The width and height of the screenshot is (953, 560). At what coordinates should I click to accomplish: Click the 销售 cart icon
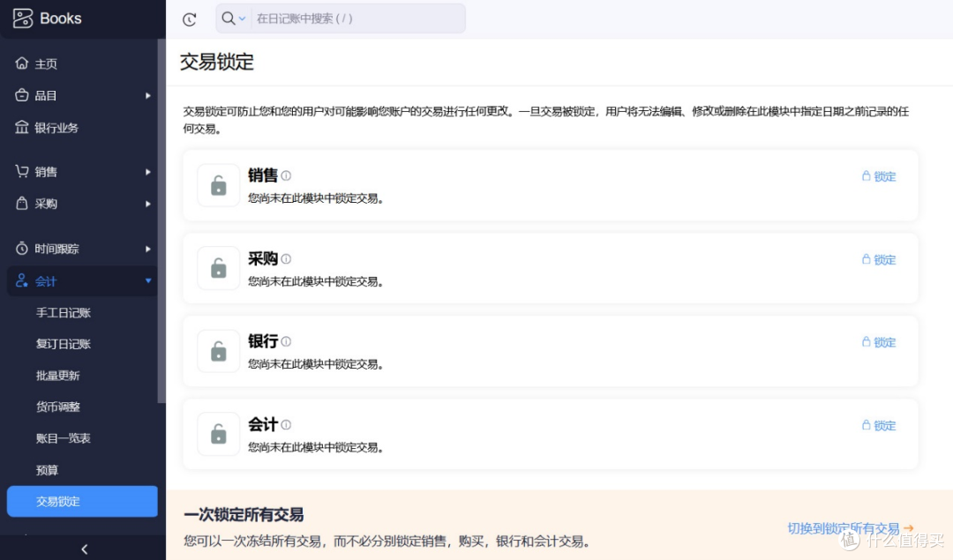[22, 171]
